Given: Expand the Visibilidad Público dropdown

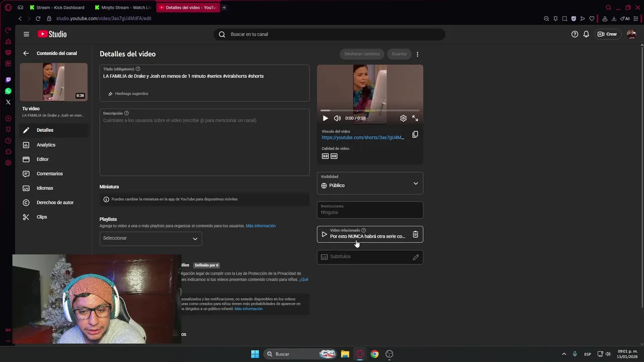Looking at the screenshot, I should point(370,183).
